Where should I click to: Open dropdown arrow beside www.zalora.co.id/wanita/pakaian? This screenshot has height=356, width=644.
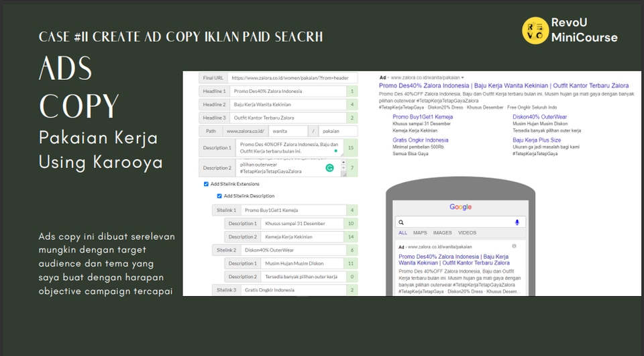(x=462, y=78)
